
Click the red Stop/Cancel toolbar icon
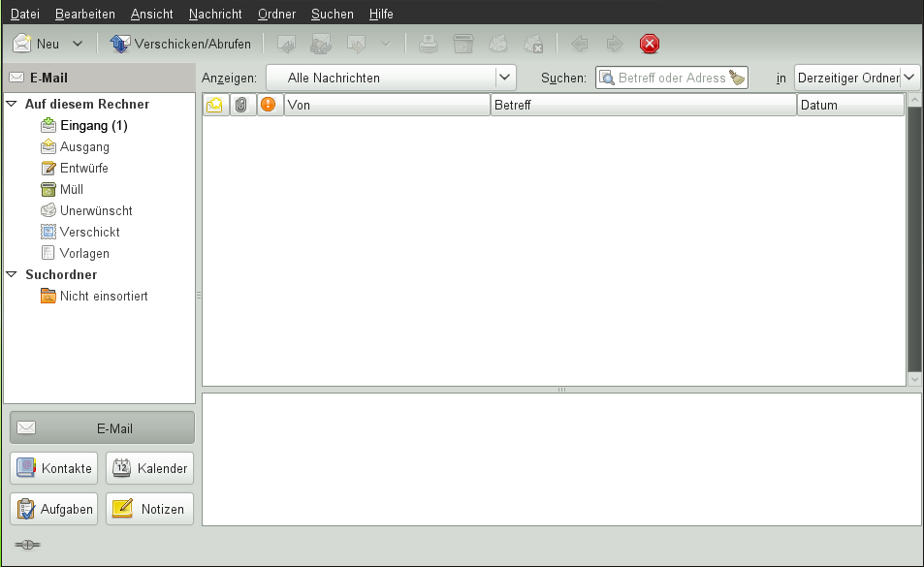coord(650,44)
